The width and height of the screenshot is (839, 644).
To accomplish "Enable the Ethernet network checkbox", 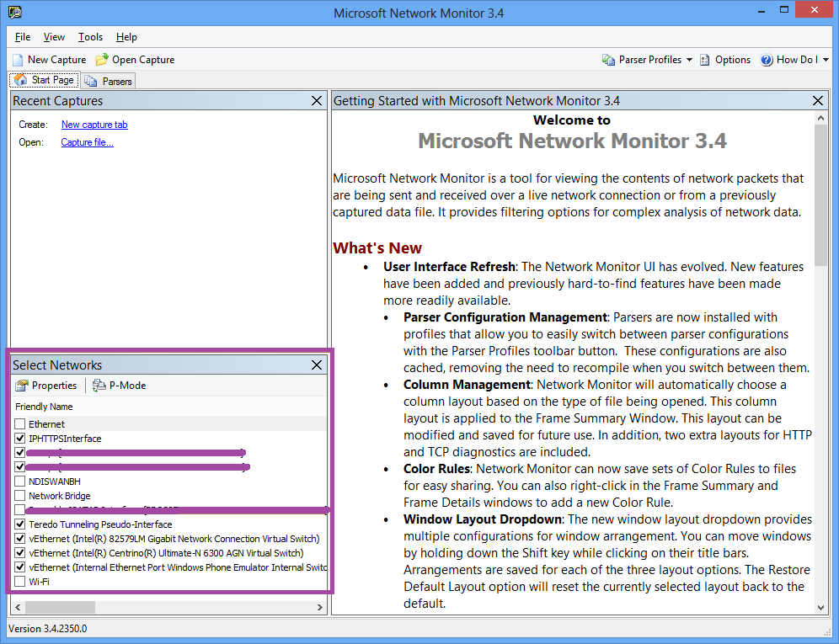I will 20,424.
